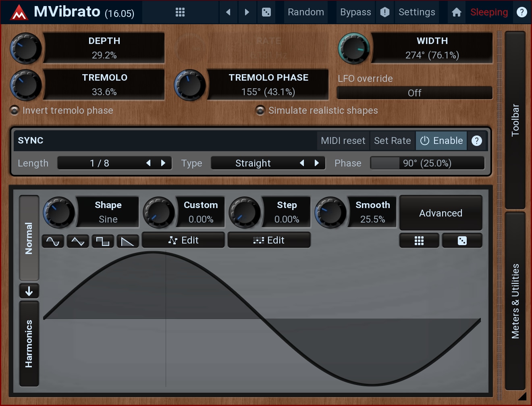
Task: Click the exclamation panic icon
Action: (x=385, y=12)
